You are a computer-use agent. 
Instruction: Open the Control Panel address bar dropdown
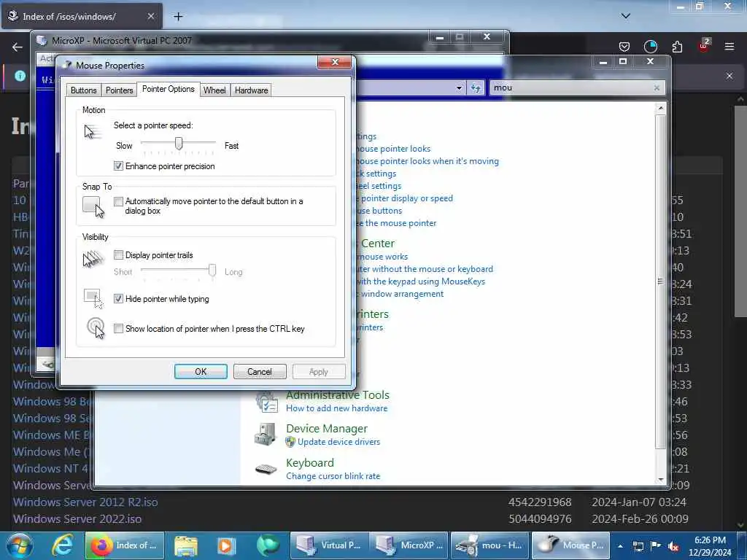[x=459, y=87]
